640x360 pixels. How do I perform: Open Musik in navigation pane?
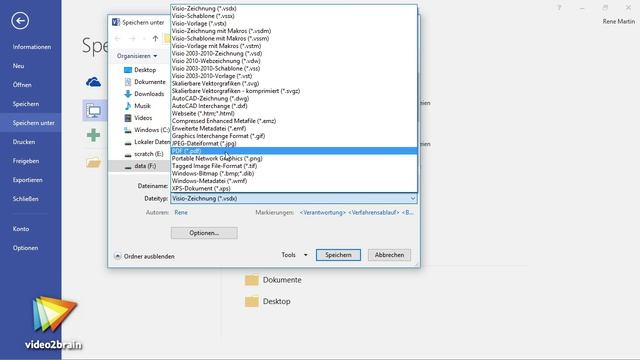click(137, 106)
